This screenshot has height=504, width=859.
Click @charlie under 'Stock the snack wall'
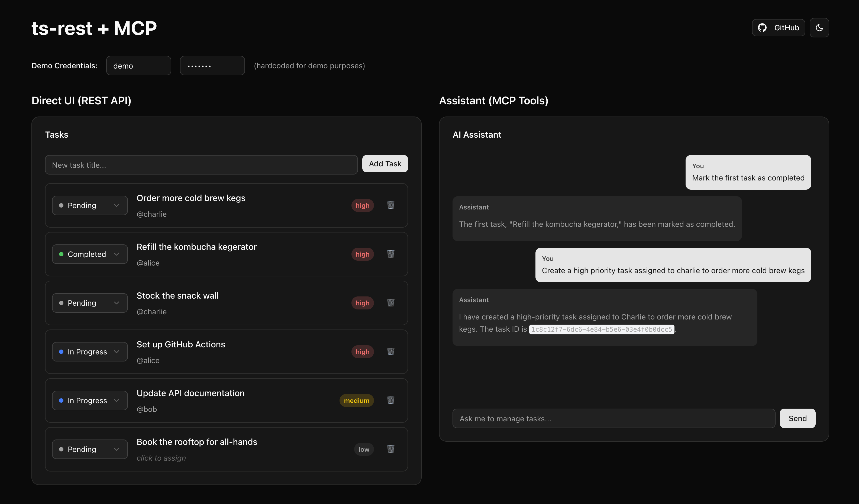[x=151, y=311]
